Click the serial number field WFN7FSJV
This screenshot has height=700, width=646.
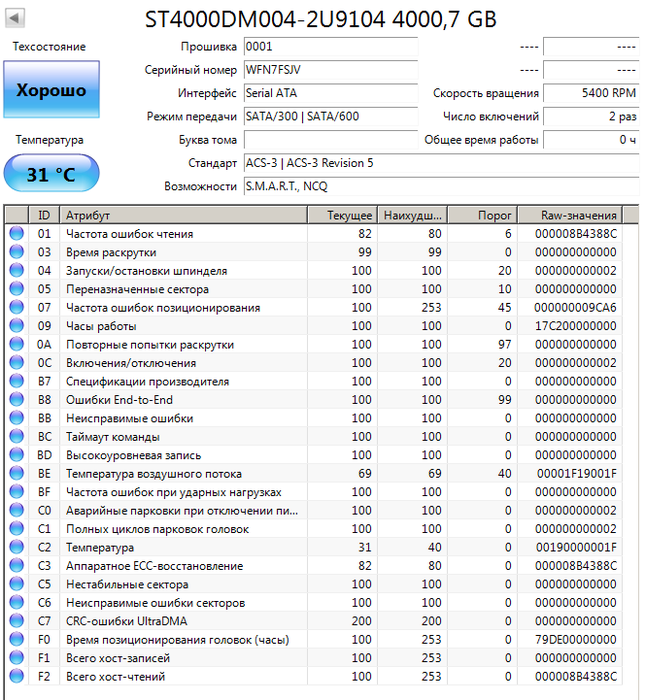coord(331,70)
